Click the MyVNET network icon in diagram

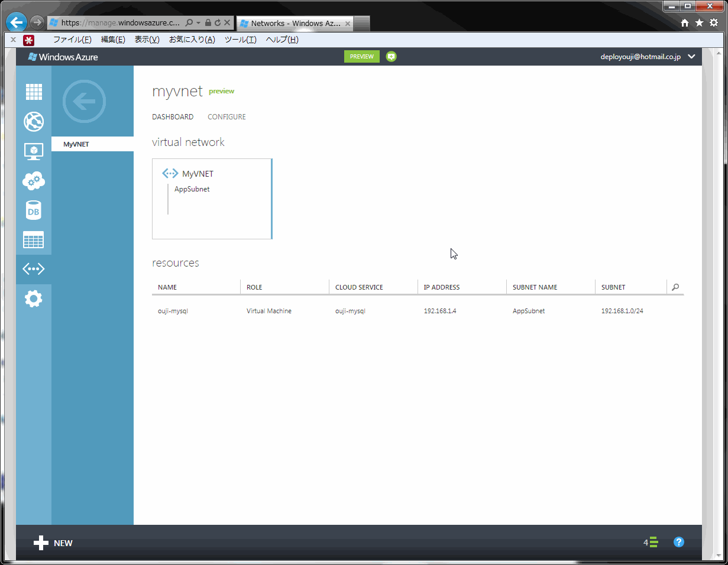click(170, 174)
